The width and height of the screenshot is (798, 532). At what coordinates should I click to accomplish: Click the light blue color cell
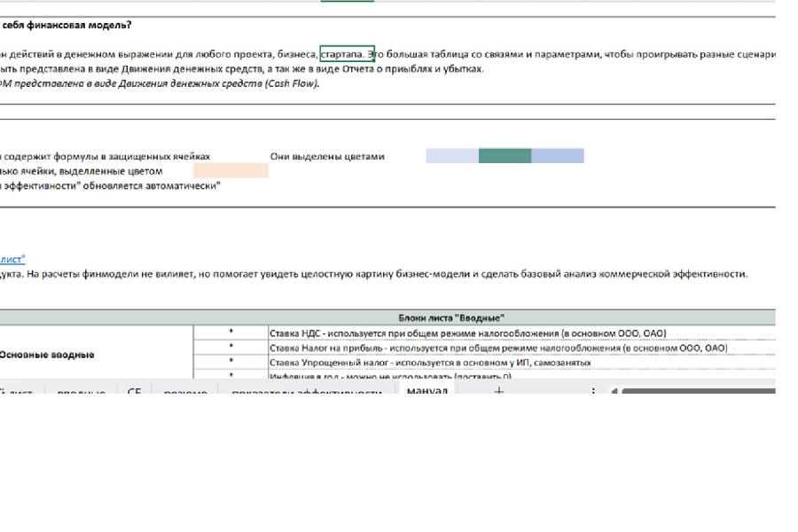coord(558,156)
